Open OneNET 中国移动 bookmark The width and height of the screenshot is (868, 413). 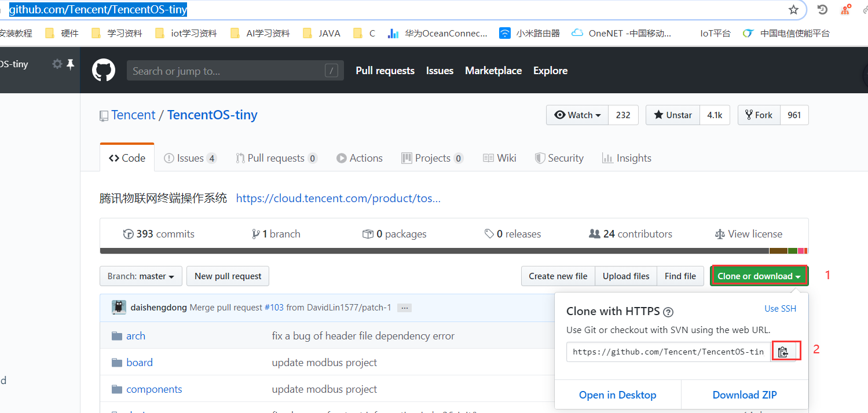[622, 33]
